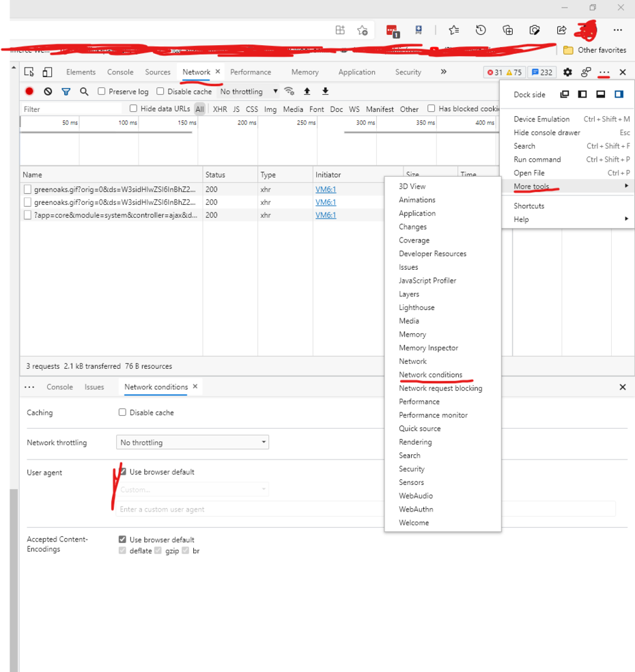Filter requests by XHR type
Screen dimensions: 635x672
click(x=220, y=109)
